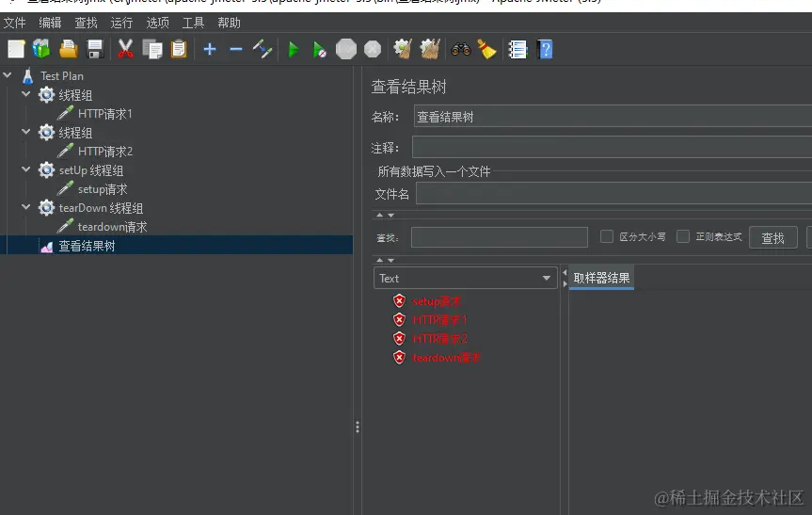Image resolution: width=812 pixels, height=515 pixels.
Task: Click the 查找 search text field
Action: (x=500, y=237)
